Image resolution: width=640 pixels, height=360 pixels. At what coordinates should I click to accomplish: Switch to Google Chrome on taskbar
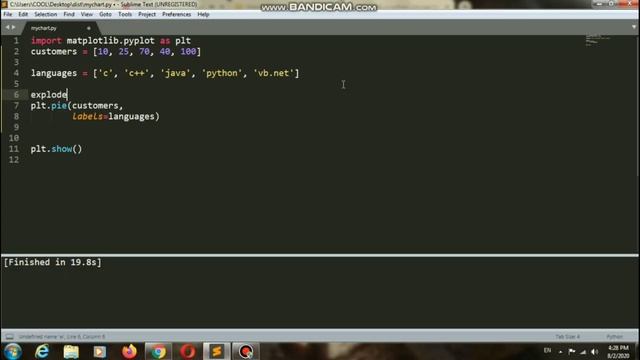click(159, 351)
